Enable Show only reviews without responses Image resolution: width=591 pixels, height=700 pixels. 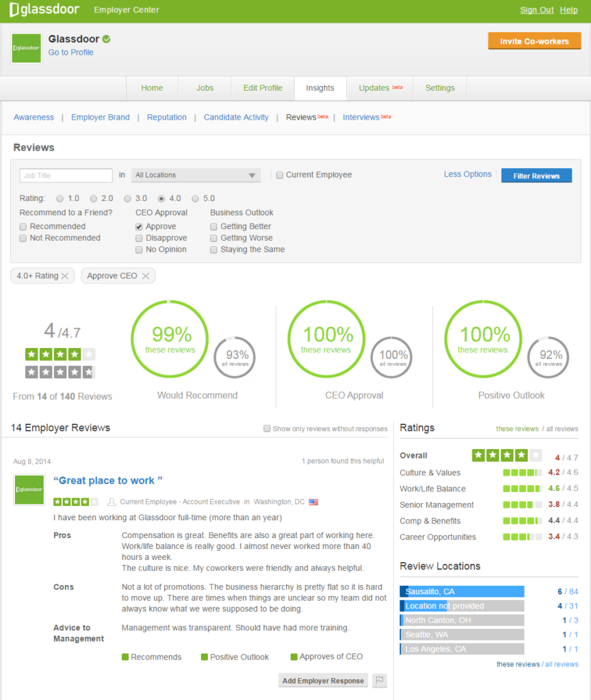coord(267,429)
